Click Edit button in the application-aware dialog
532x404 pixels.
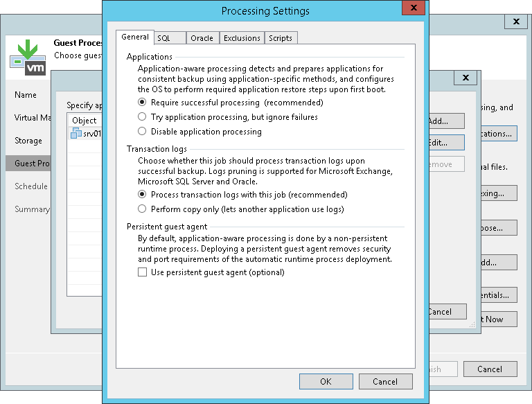coord(447,143)
